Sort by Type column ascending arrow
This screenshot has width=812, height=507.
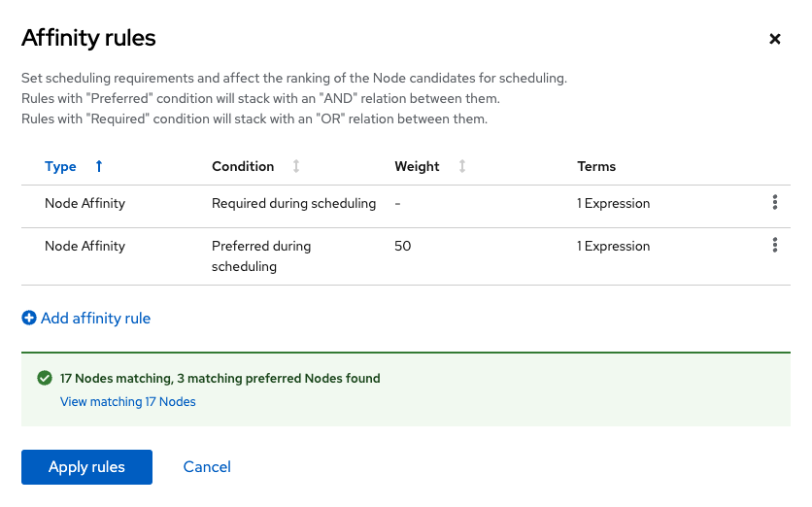(99, 166)
